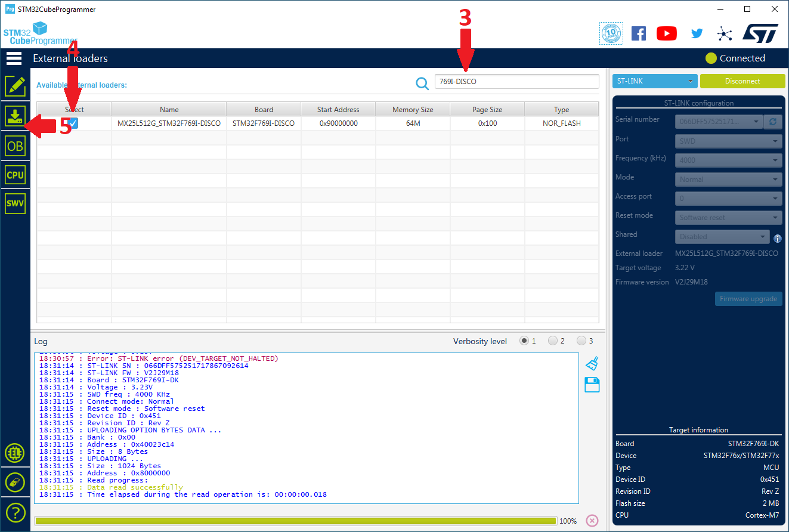Screen dimensions: 789x532
Task: Click the Disconnect button
Action: tap(742, 81)
